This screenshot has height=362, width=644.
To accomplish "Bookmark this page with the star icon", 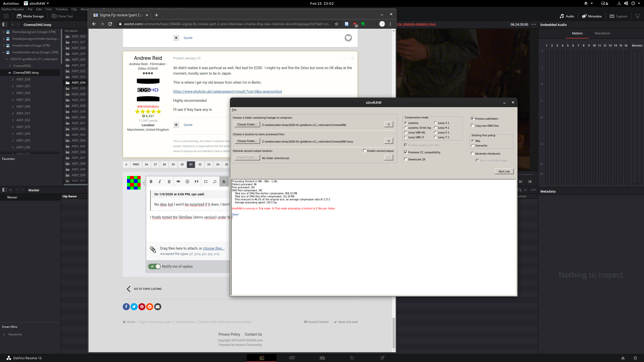I will (337, 24).
